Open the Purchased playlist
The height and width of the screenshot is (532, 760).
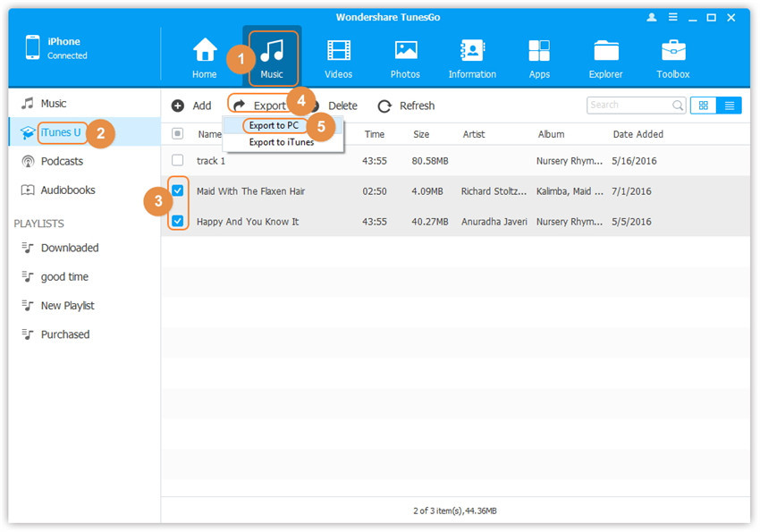[x=84, y=334]
